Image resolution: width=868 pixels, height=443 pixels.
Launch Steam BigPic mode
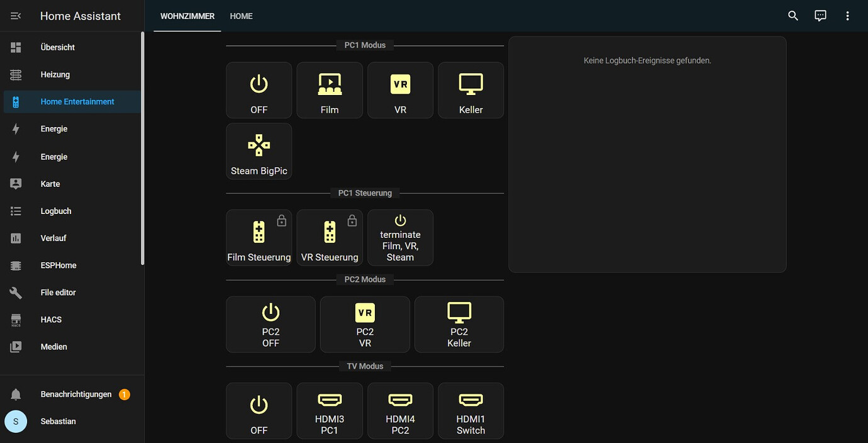point(259,151)
